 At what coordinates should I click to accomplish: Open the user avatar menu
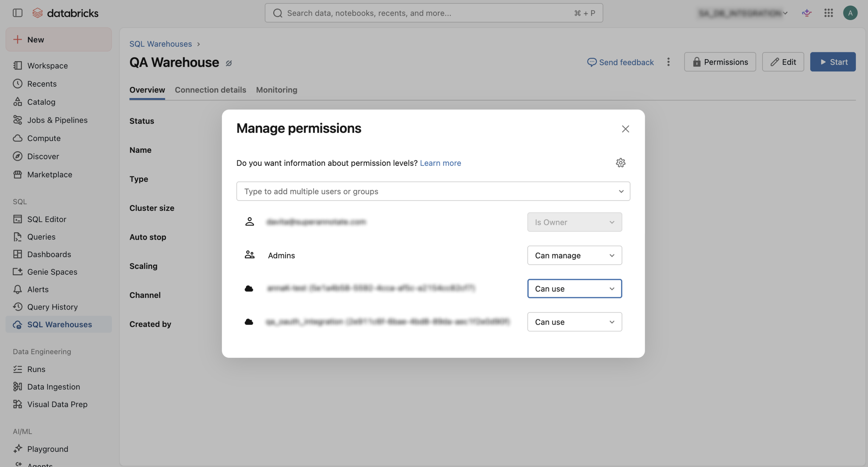850,13
